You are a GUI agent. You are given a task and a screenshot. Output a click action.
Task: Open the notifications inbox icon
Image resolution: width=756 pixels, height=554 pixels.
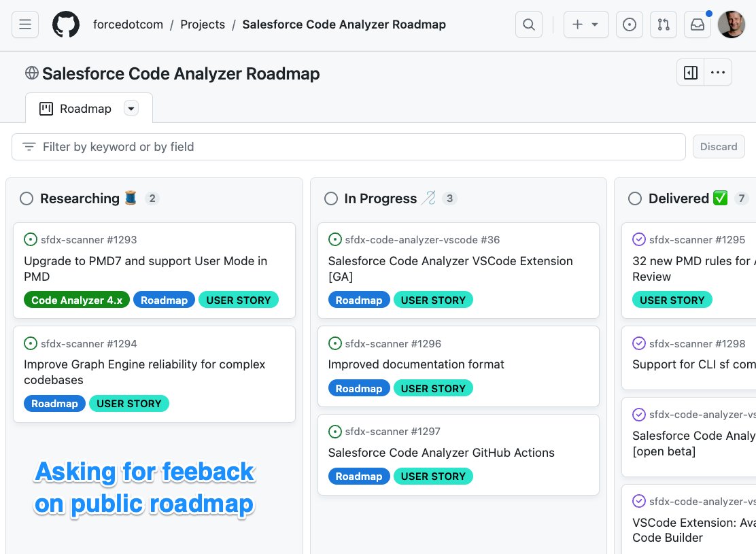click(697, 24)
